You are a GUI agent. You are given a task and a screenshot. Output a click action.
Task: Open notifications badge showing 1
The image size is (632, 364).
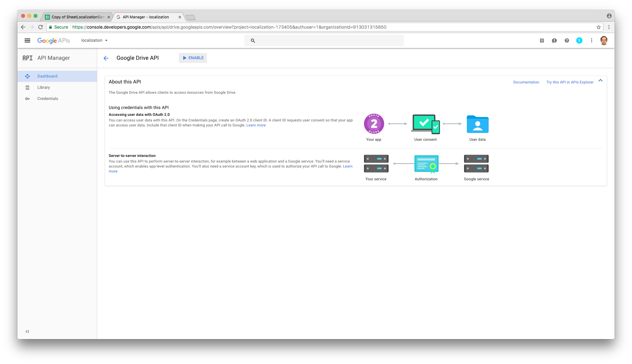tap(579, 40)
